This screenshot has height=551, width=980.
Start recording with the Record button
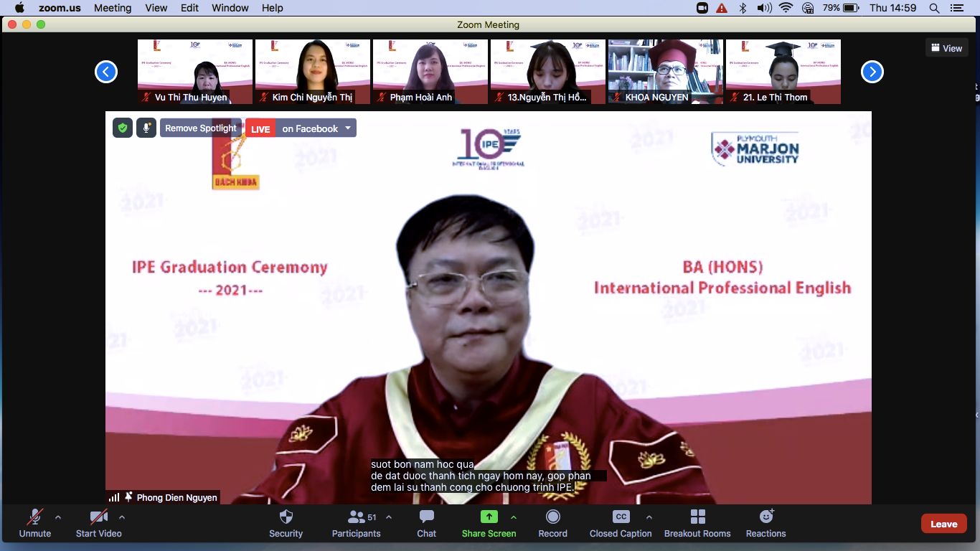[552, 523]
